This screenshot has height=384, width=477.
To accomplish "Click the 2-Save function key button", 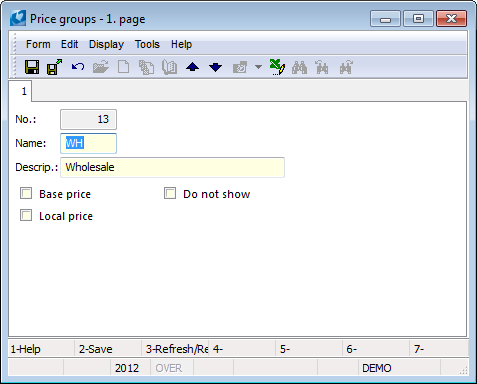I will click(x=108, y=349).
